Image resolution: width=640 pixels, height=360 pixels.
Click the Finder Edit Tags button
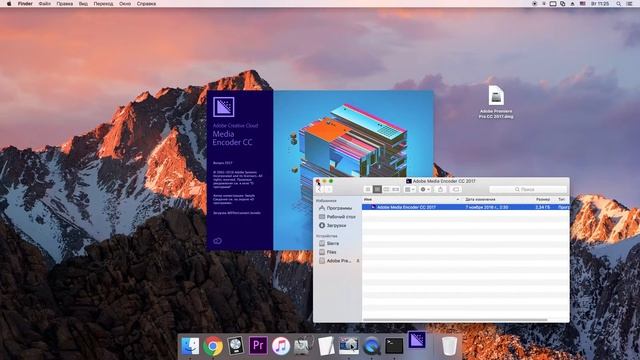click(x=456, y=189)
